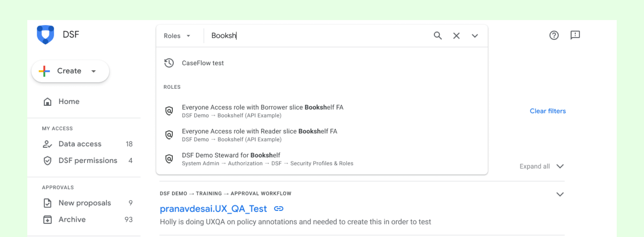The width and height of the screenshot is (644, 237).
Task: Clear the search text with X icon
Action: [x=456, y=36]
